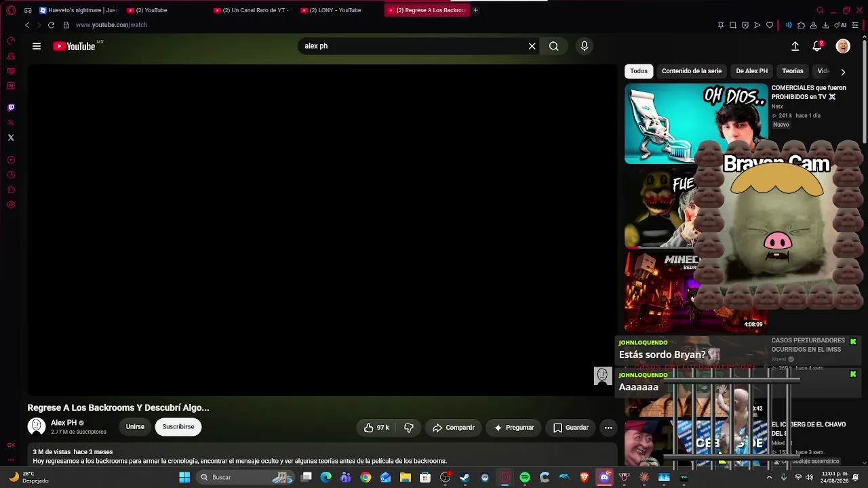868x488 pixels.
Task: Open the Opera GX menu logo
Action: (11, 10)
